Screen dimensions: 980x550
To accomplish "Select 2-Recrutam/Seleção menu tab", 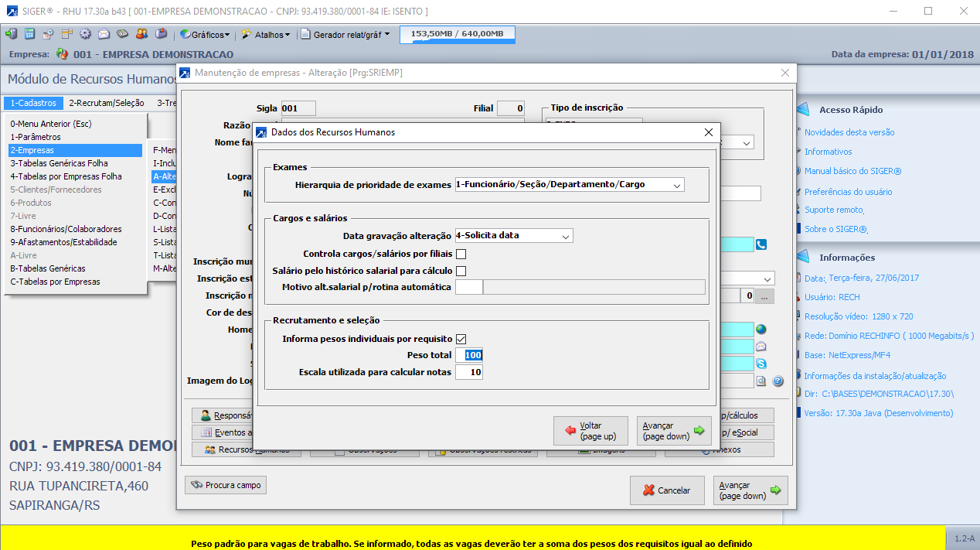I will 107,103.
